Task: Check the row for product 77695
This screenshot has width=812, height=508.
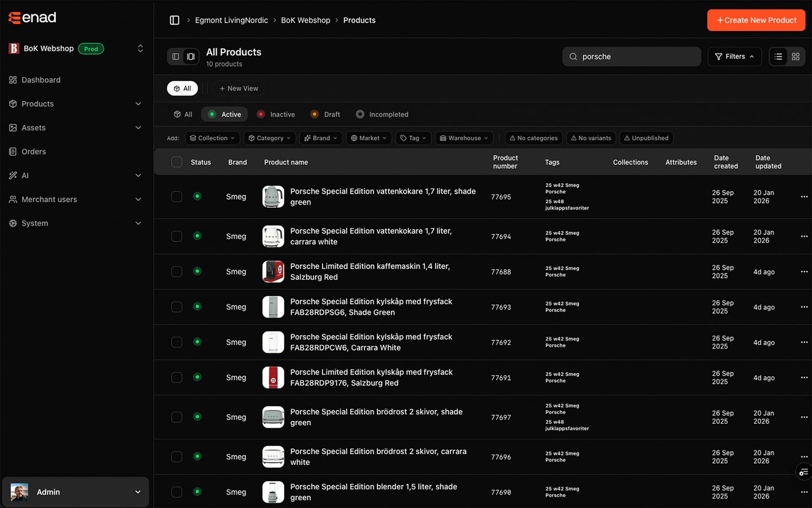Action: [176, 197]
